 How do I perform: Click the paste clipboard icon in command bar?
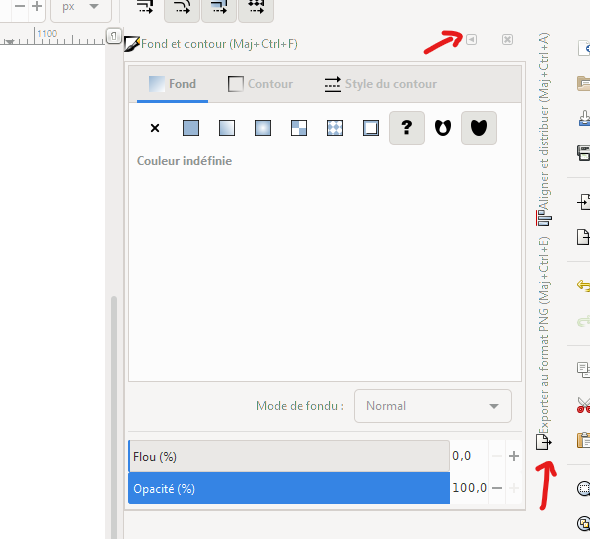tap(584, 440)
